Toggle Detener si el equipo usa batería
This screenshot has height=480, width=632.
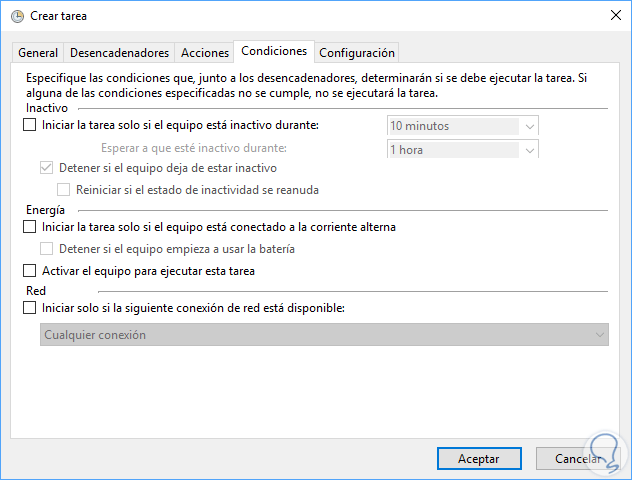coord(47,249)
